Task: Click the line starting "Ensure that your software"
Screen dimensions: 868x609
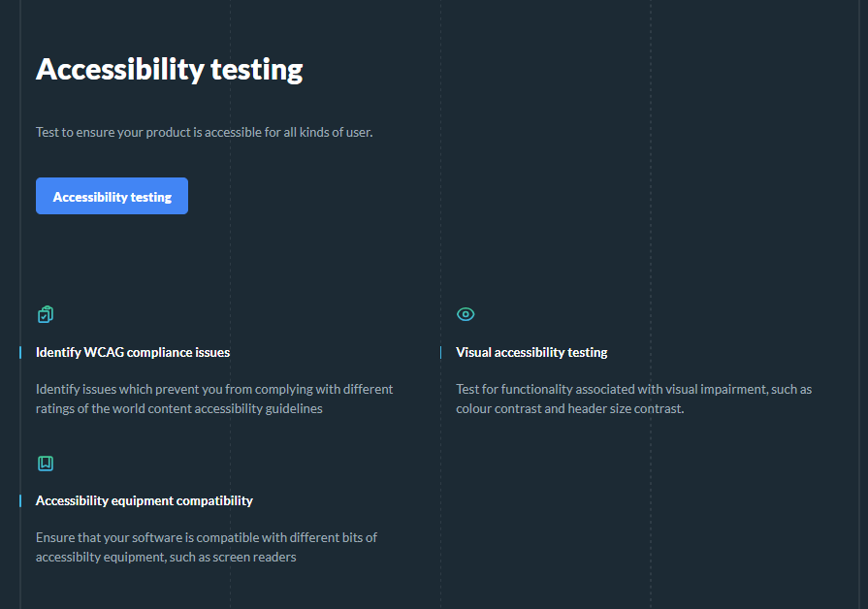Action: 207,537
